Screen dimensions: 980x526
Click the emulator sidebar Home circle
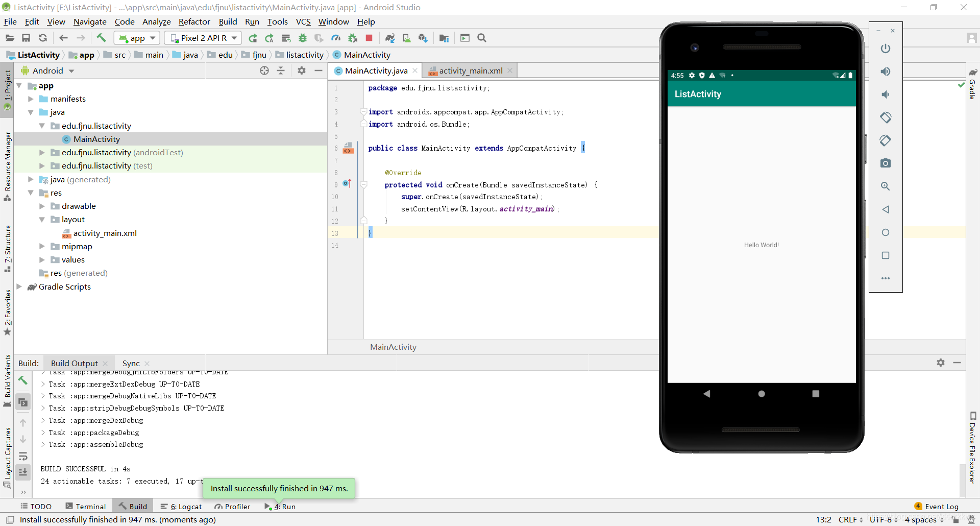coord(886,232)
